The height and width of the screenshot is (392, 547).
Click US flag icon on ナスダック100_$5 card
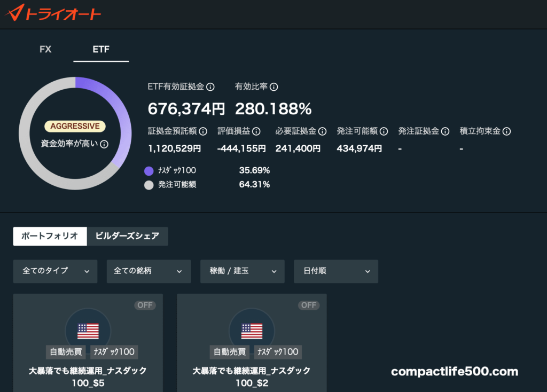[88, 331]
